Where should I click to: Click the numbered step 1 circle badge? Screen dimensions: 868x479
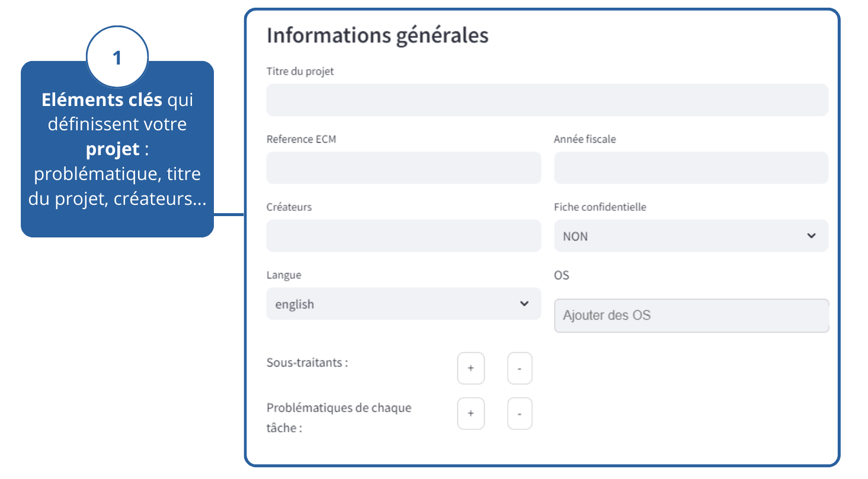pyautogui.click(x=117, y=57)
